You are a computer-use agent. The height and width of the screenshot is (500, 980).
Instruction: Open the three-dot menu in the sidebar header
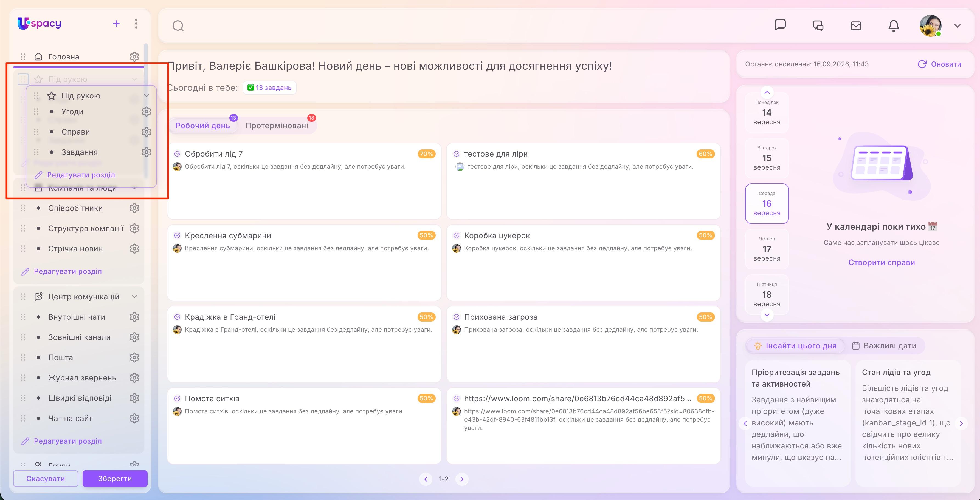coord(136,24)
